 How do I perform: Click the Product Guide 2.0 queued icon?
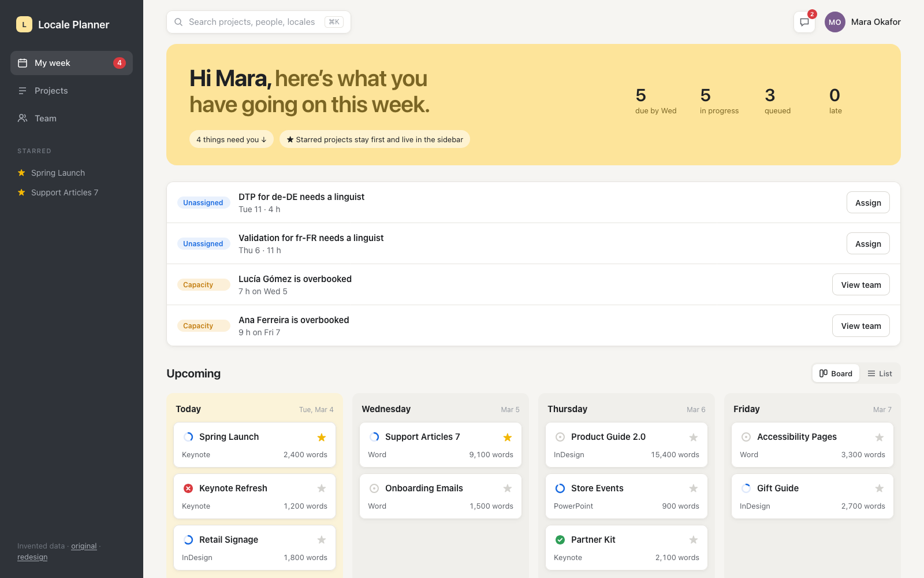pos(560,437)
